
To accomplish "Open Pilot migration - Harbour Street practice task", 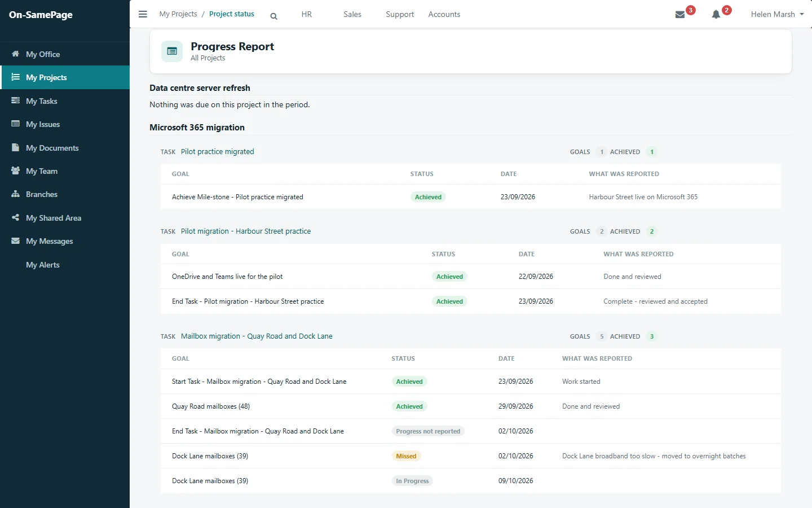I will click(246, 231).
